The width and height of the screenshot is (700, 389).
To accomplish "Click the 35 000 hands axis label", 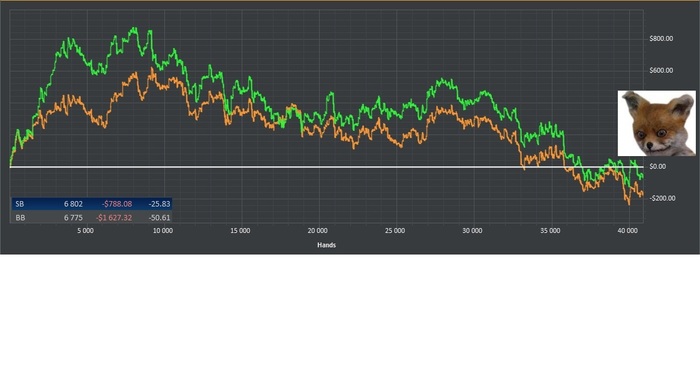I will pyautogui.click(x=550, y=231).
